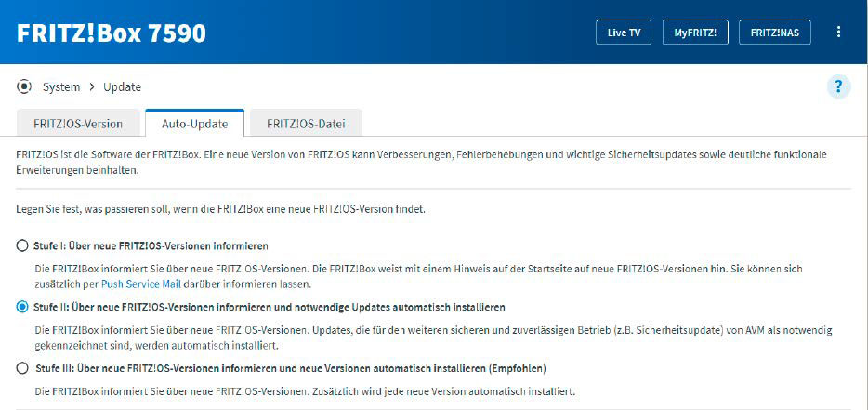Go to System in the breadcrumb
The height and width of the screenshot is (410, 868).
(61, 87)
